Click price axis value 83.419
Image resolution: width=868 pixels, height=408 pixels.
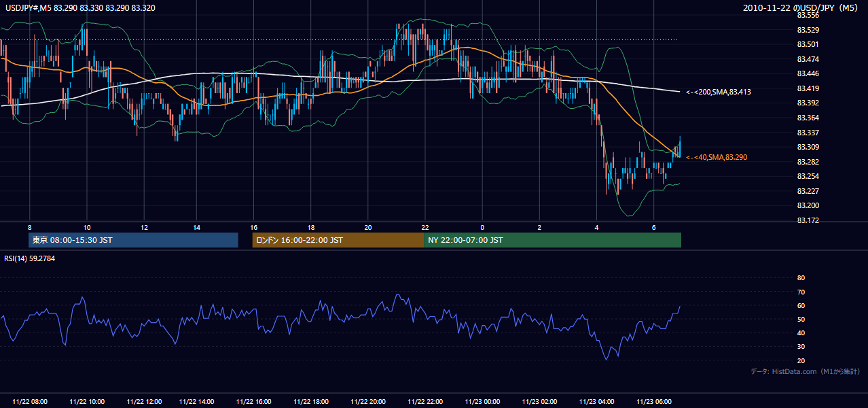[808, 88]
